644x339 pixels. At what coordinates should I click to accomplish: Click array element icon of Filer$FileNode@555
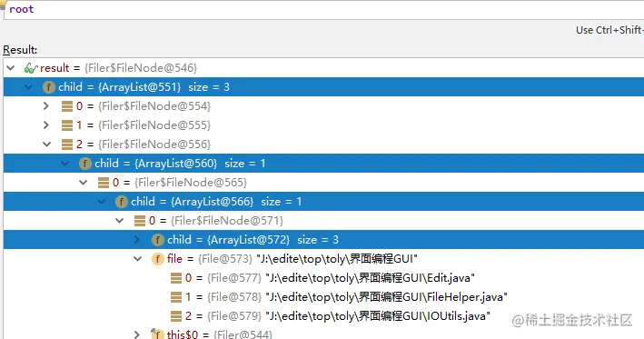[x=67, y=125]
